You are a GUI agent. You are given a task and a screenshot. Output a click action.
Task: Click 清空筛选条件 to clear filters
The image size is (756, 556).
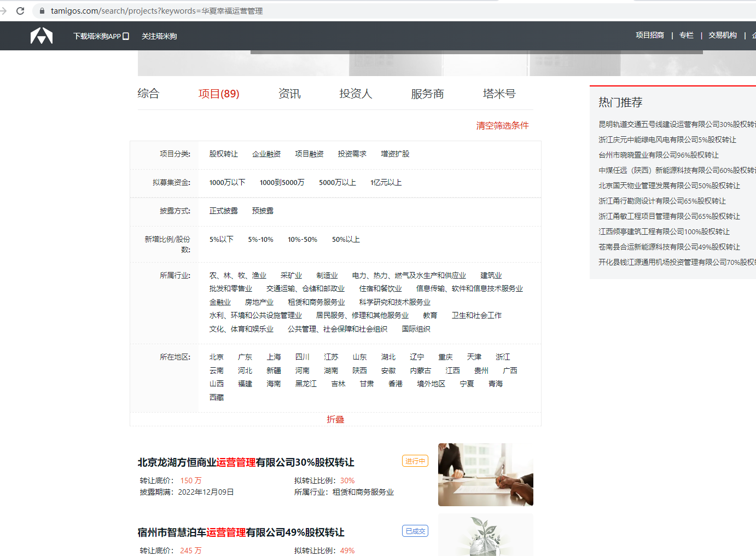click(502, 125)
